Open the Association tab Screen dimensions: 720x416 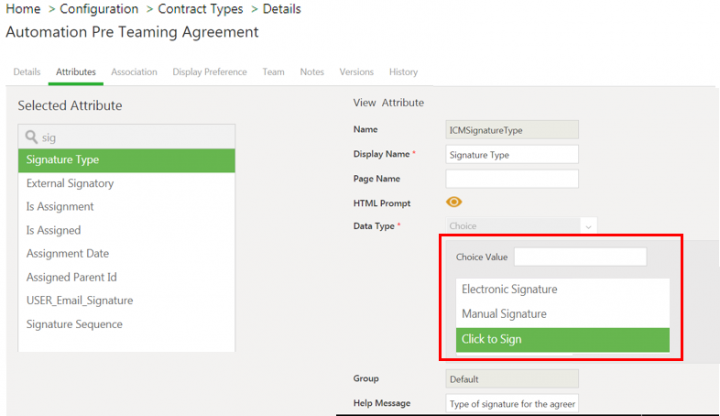pos(134,72)
